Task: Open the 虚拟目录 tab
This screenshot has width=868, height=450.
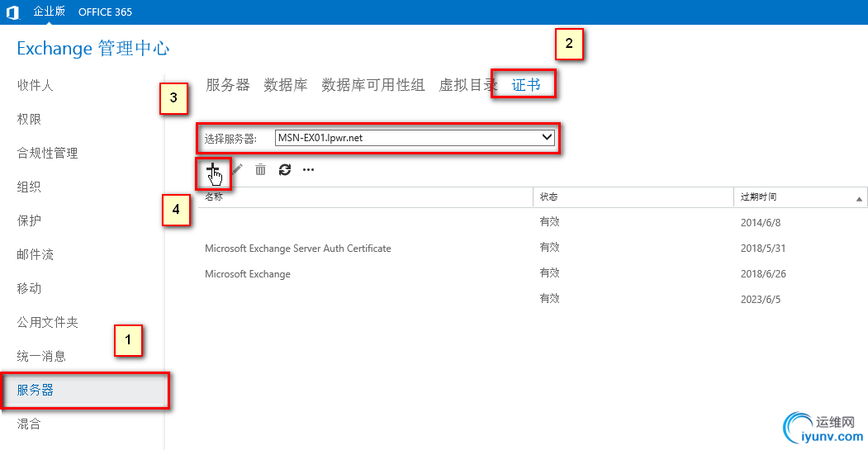Action: pyautogui.click(x=467, y=85)
